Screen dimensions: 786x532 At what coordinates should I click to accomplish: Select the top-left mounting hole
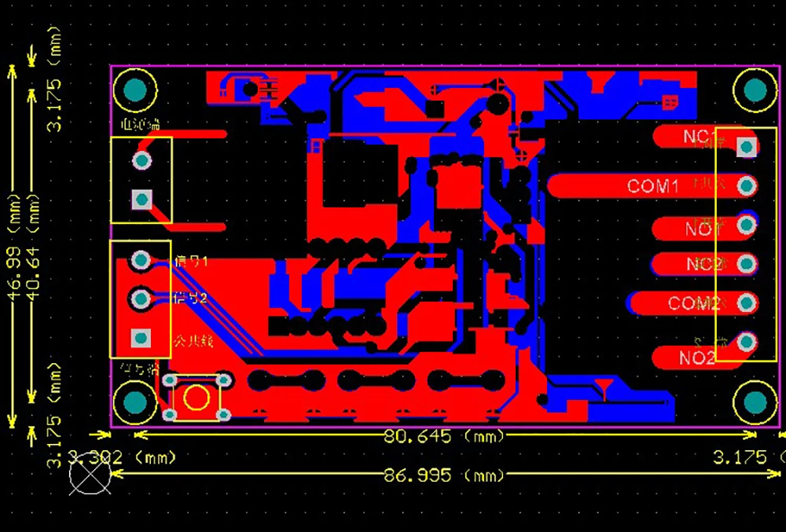click(x=135, y=90)
